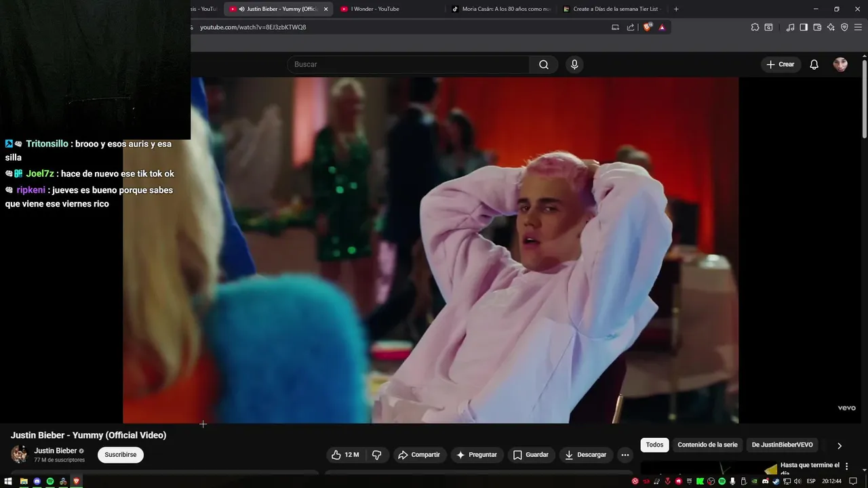
Task: Subscribe with the Suscribirse button
Action: click(x=121, y=455)
